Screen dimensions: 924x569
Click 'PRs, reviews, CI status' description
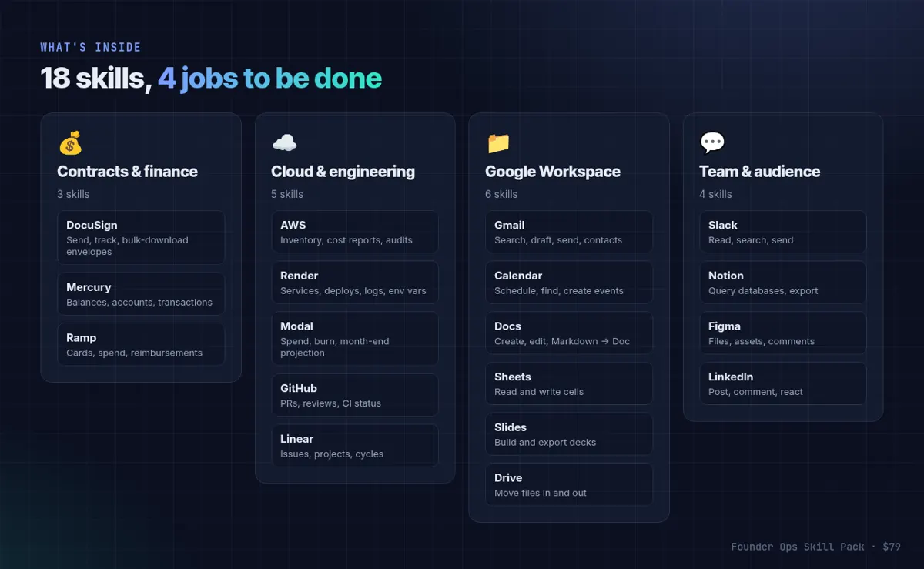(x=330, y=403)
